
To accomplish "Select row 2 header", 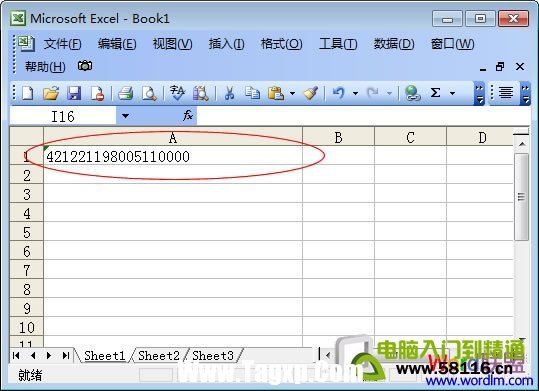I will (27, 175).
